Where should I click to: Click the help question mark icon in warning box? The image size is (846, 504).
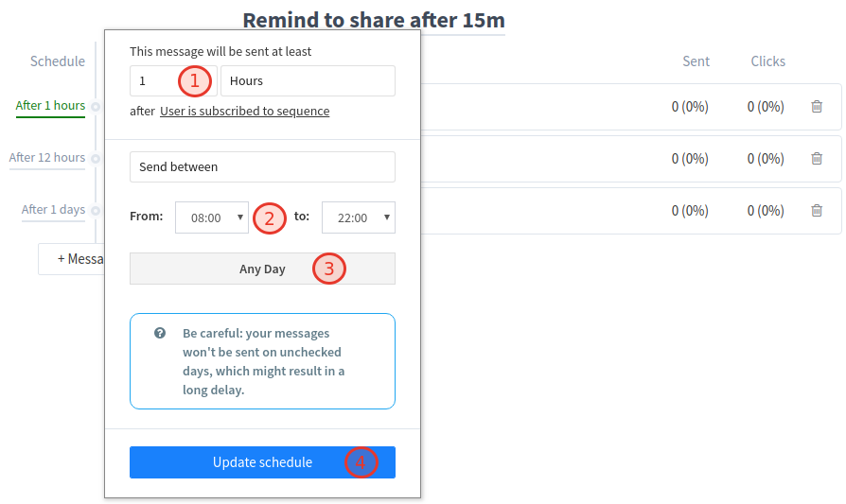pos(160,334)
